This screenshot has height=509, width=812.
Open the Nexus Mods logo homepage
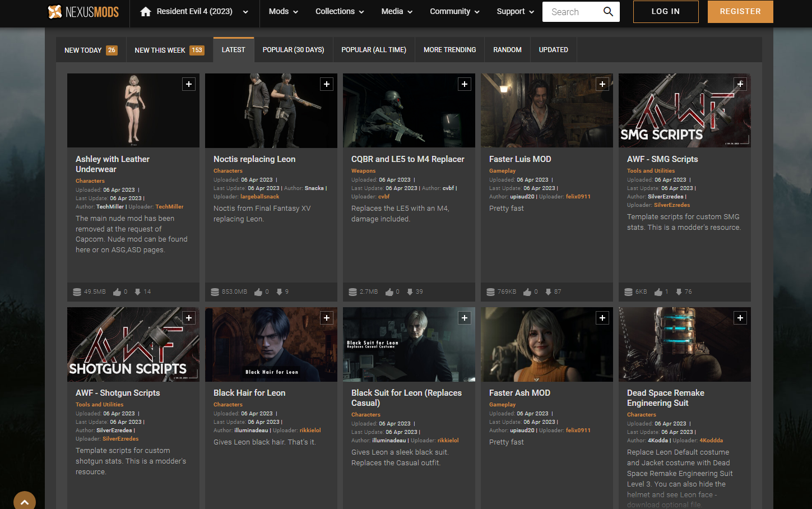pos(83,12)
